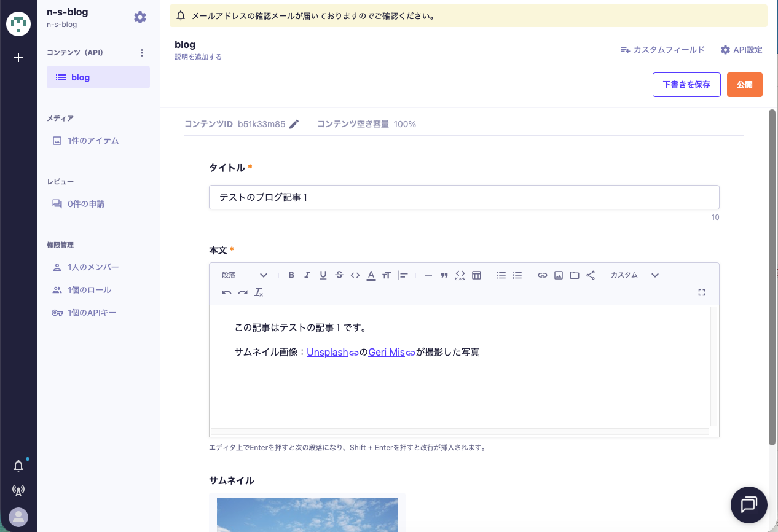This screenshot has height=532, width=778.
Task: Undo the last edit
Action: (x=227, y=292)
